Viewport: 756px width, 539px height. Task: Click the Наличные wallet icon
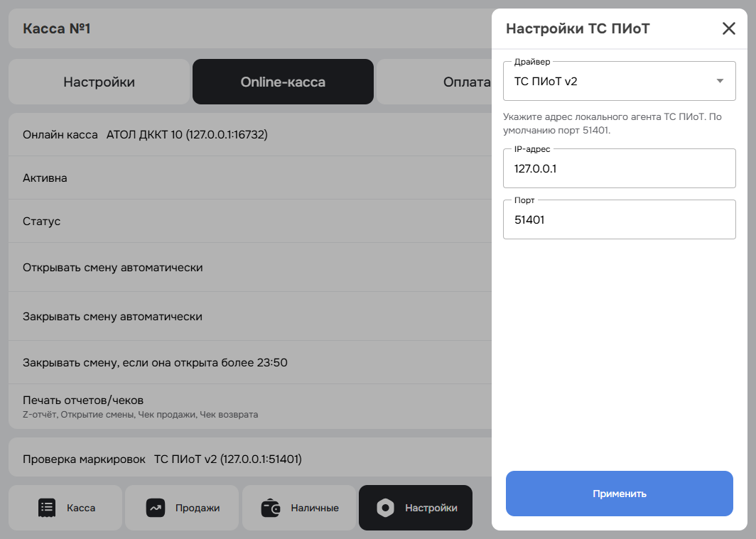[271, 508]
